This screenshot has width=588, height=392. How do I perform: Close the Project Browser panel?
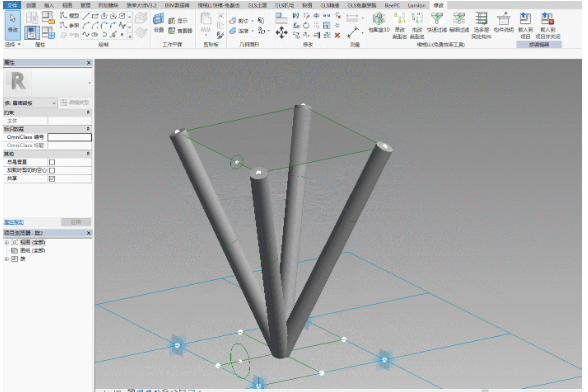[x=89, y=233]
